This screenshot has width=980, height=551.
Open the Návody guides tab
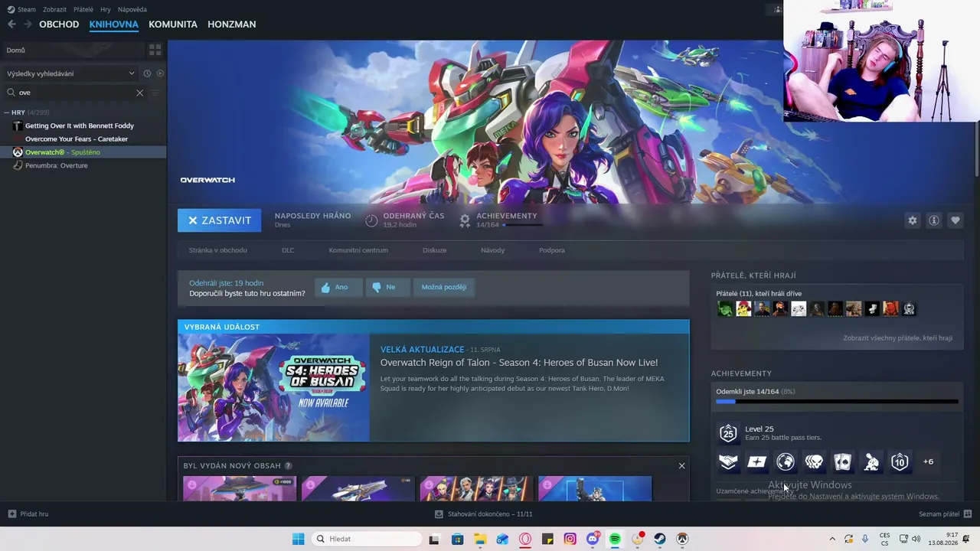[493, 250]
